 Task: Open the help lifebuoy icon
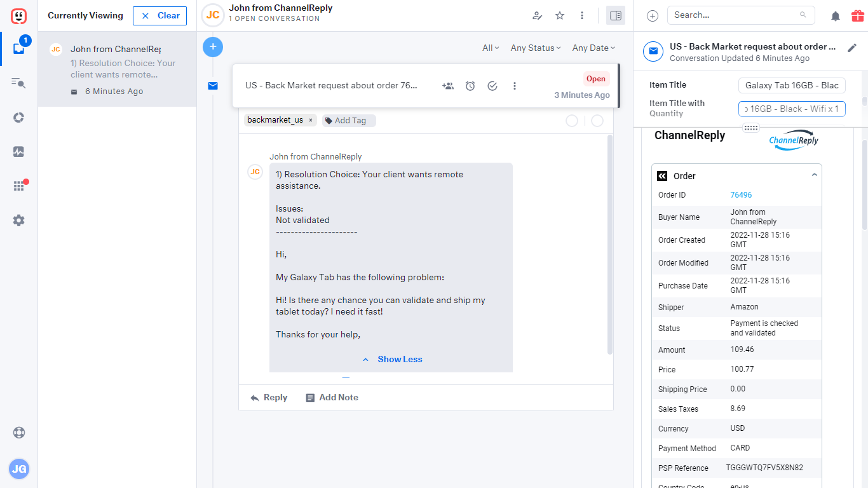[18, 433]
